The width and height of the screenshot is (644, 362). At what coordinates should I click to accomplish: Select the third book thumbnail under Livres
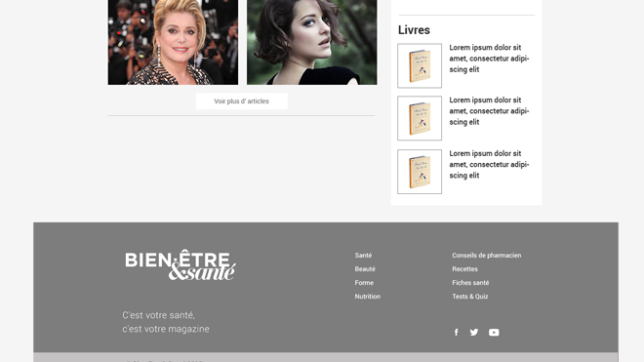[x=420, y=172]
